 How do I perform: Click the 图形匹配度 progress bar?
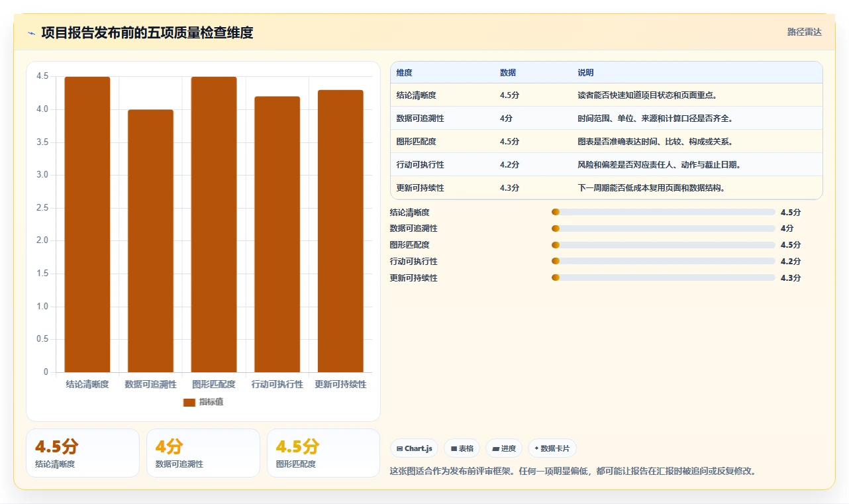coord(663,245)
